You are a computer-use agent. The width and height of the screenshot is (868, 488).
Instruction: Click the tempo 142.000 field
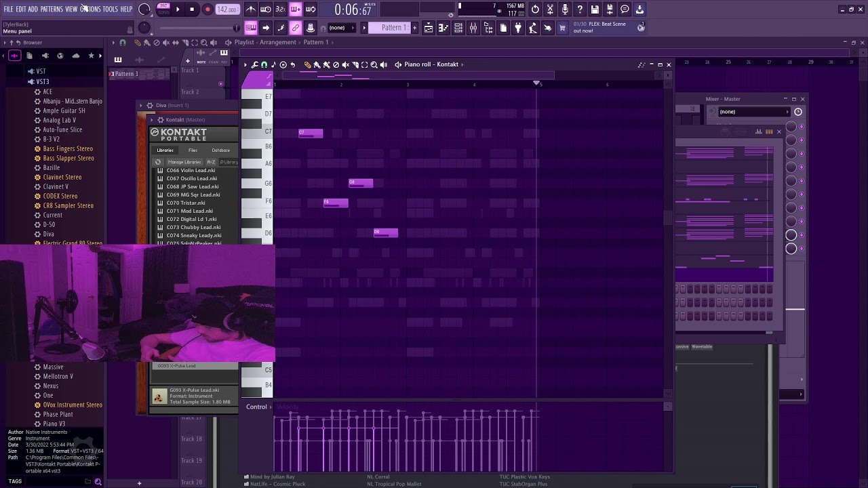227,9
